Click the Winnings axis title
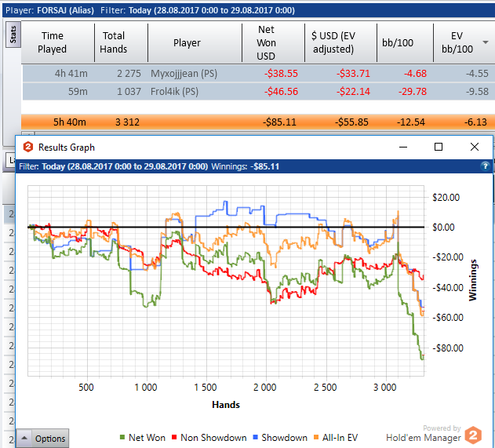The image size is (495, 448). pos(472,280)
